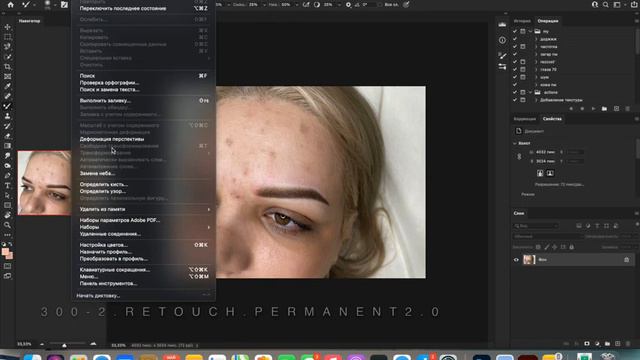Select the Crop tool
The height and width of the screenshot is (360, 640).
coord(7,67)
